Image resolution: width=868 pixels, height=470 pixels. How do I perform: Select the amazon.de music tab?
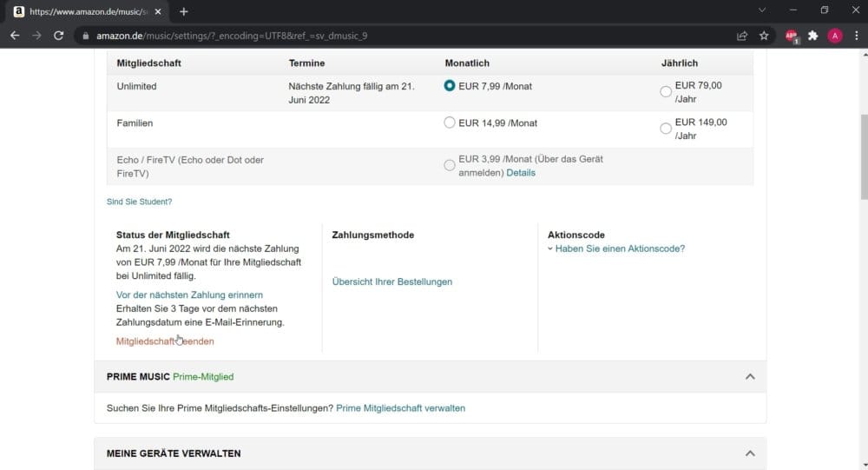pos(89,11)
